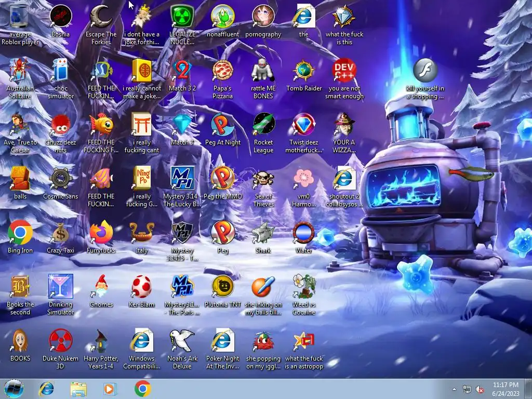Open Windows Explorer from the taskbar
532x399 pixels.
pyautogui.click(x=78, y=389)
